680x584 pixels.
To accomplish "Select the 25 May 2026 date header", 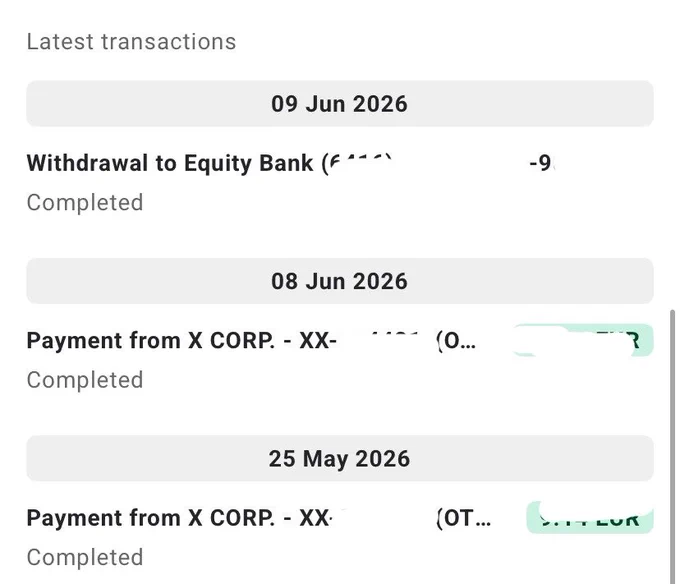I will 340,458.
